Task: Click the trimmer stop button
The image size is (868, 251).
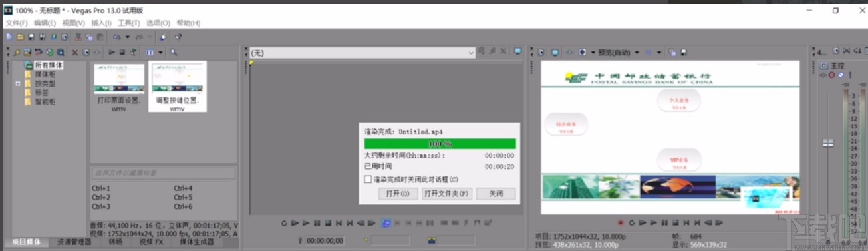Action: point(328,223)
